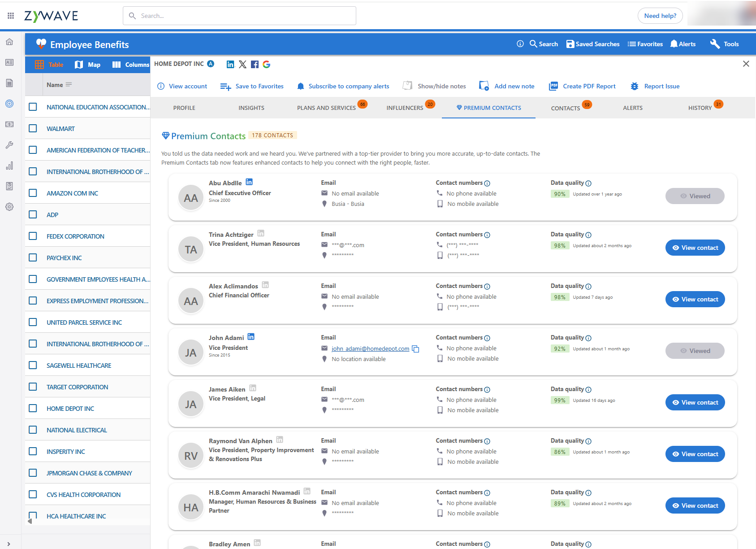The width and height of the screenshot is (756, 549).
Task: Check the CVS HEALTH CORPORATION checkbox
Action: (x=33, y=494)
